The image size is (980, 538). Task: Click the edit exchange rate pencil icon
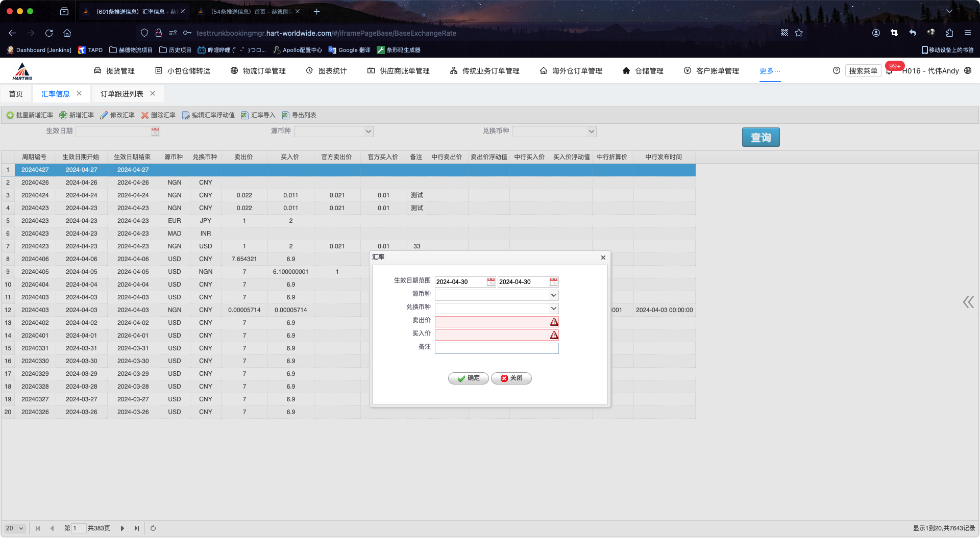click(104, 115)
